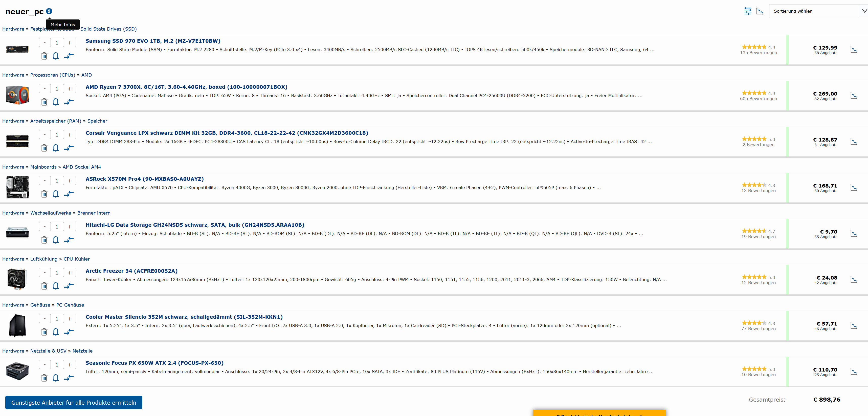The height and width of the screenshot is (416, 868).
Task: Increase quantity of Hitachi-LG GH24NSD5
Action: pyautogui.click(x=70, y=227)
